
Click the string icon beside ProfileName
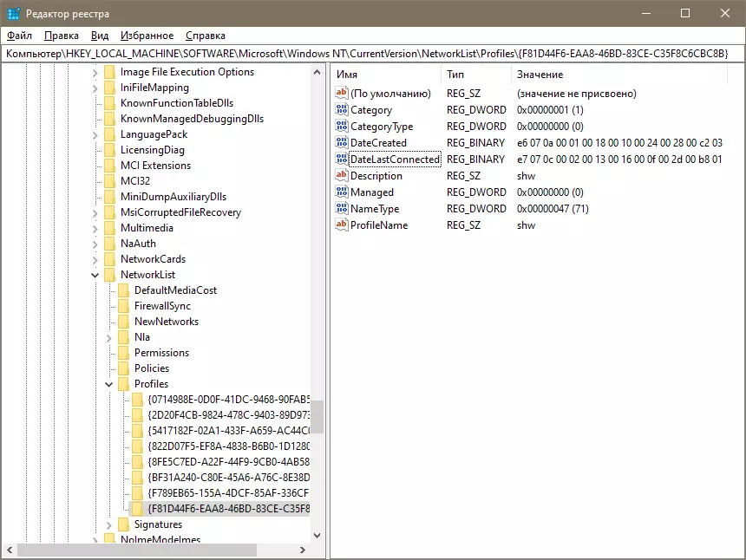click(342, 225)
